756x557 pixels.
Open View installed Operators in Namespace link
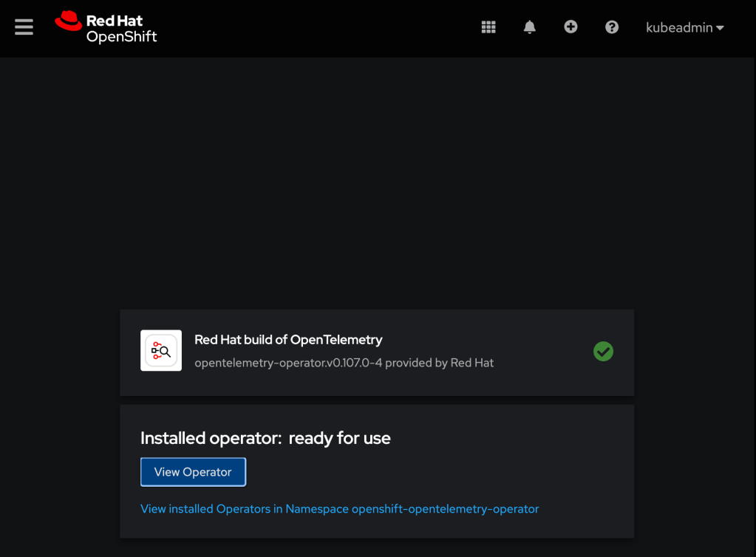coord(339,509)
